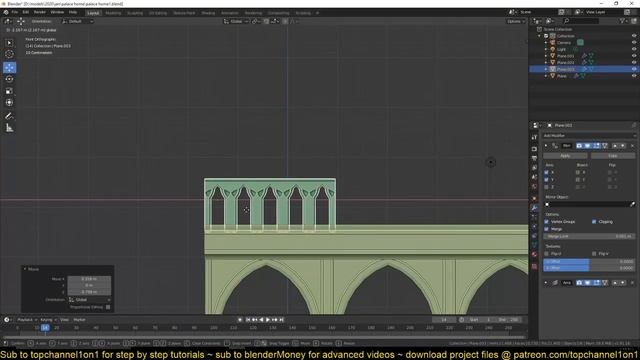The width and height of the screenshot is (640, 360).
Task: Open Move panel Orientation Global dropdown
Action: pos(89,300)
